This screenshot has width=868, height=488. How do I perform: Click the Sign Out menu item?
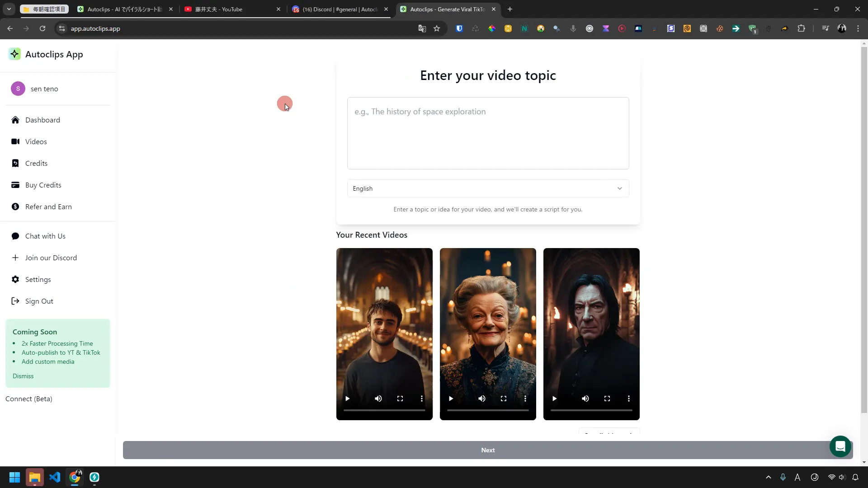tap(39, 301)
